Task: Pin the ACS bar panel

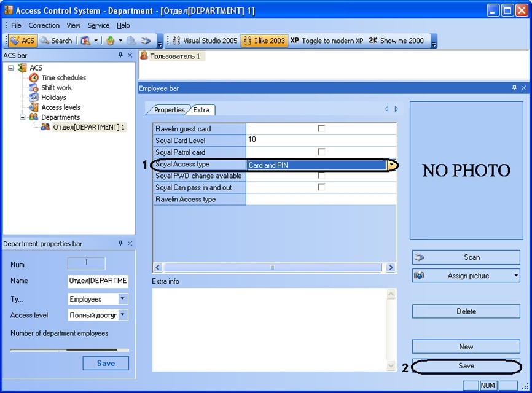Action: (x=120, y=55)
